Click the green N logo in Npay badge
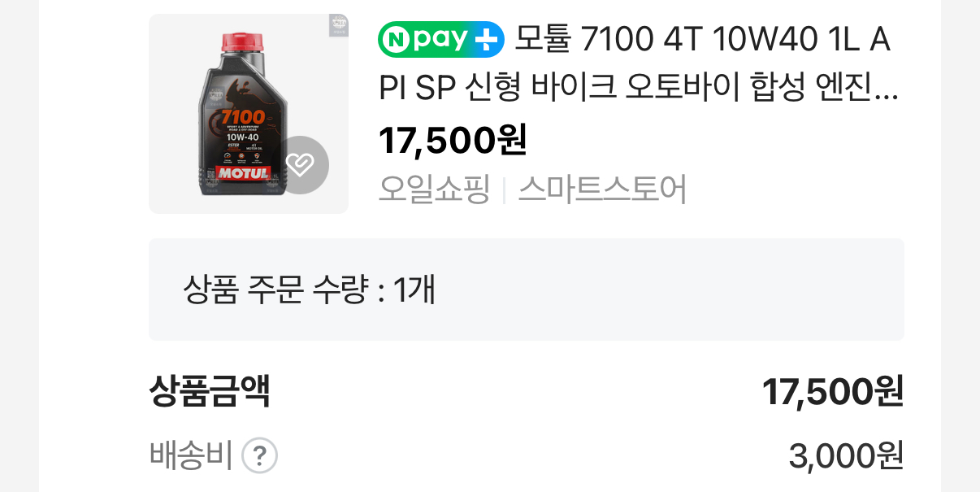Viewport: 980px width, 492px height. (x=397, y=39)
